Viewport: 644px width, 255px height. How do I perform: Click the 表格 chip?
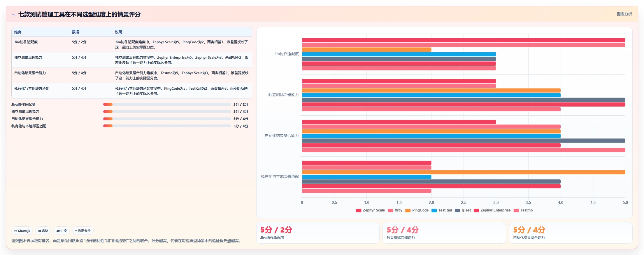[x=43, y=231]
